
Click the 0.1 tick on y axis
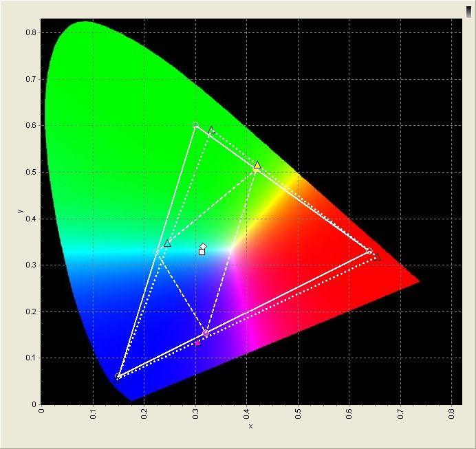point(31,358)
